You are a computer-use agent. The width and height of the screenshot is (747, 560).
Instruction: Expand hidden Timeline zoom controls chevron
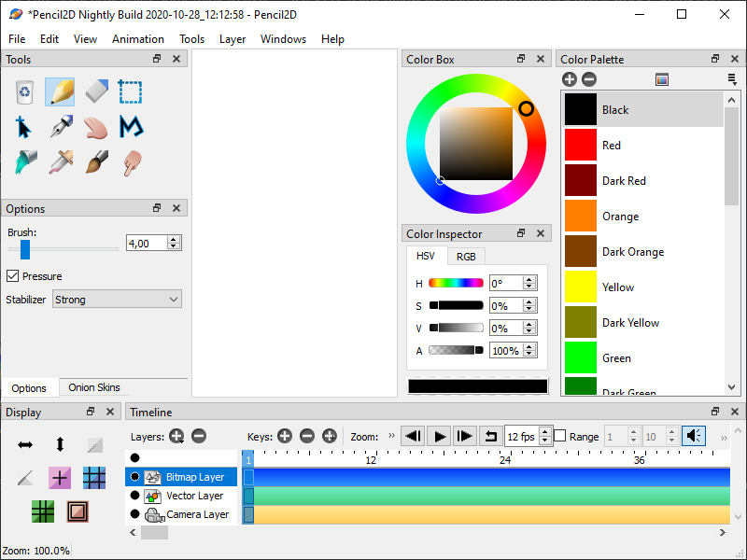(x=391, y=436)
